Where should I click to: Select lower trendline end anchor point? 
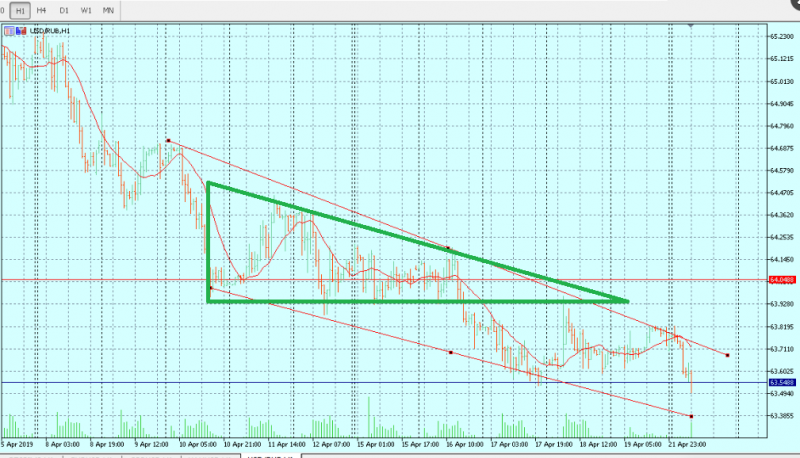[691, 416]
